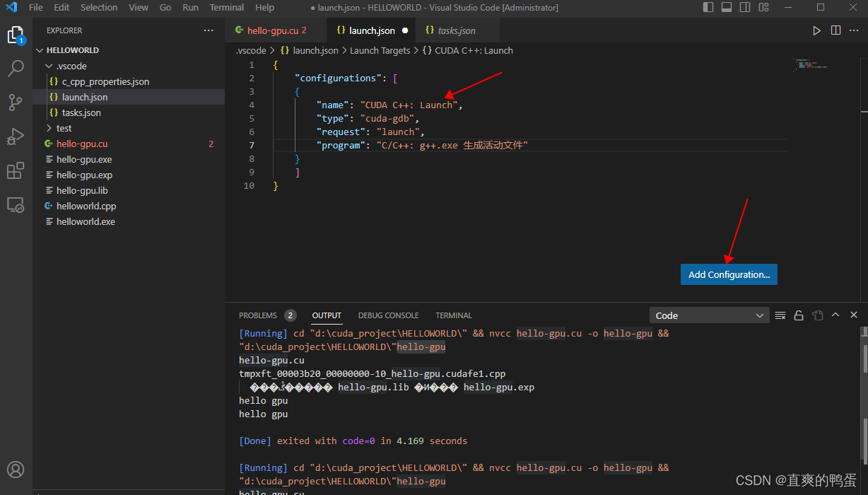
Task: Toggle panel layout icon in title bar
Action: tap(727, 7)
